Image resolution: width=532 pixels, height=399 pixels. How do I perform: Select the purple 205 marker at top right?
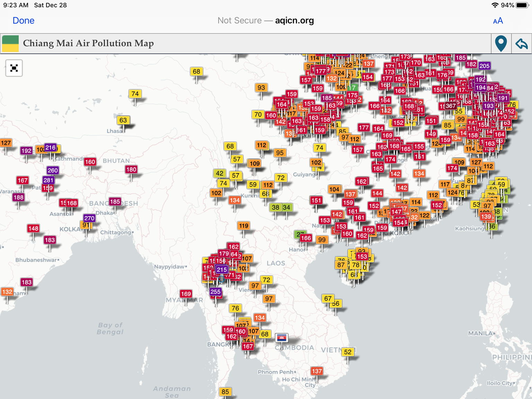pos(484,66)
